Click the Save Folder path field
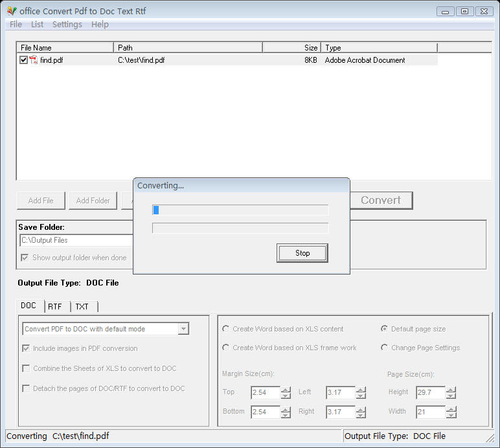500x448 pixels. 76,240
